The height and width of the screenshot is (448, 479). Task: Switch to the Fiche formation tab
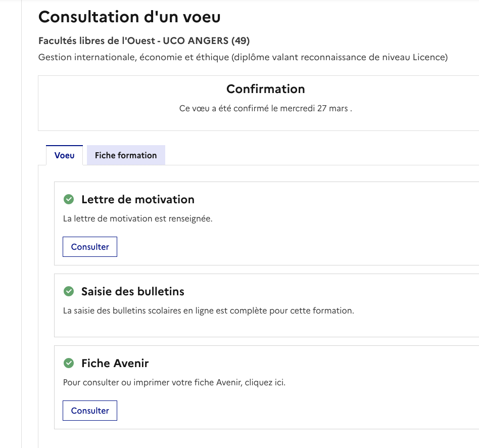click(126, 155)
